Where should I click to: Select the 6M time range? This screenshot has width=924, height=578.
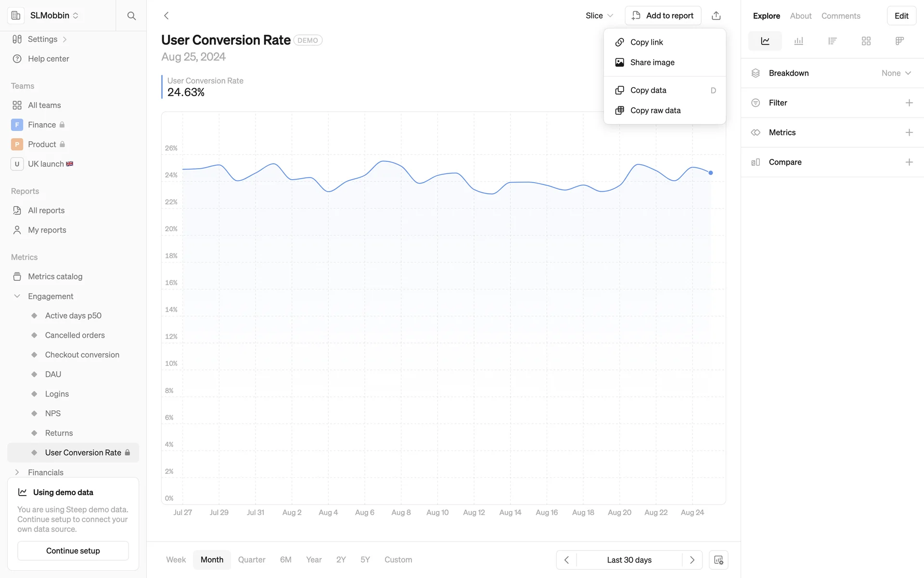tap(285, 560)
